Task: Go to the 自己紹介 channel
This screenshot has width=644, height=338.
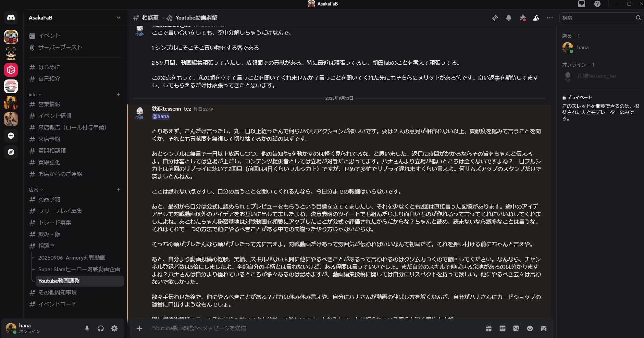Action: tap(75, 79)
